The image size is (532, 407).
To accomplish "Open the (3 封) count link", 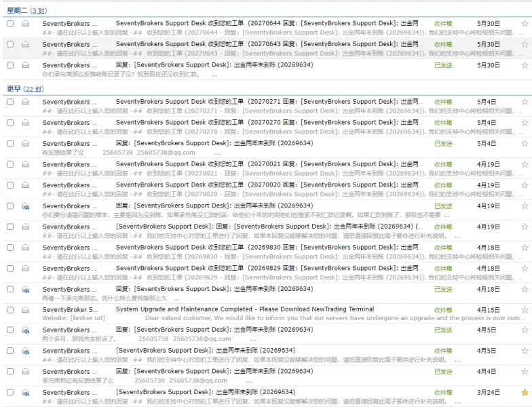I will coord(38,11).
